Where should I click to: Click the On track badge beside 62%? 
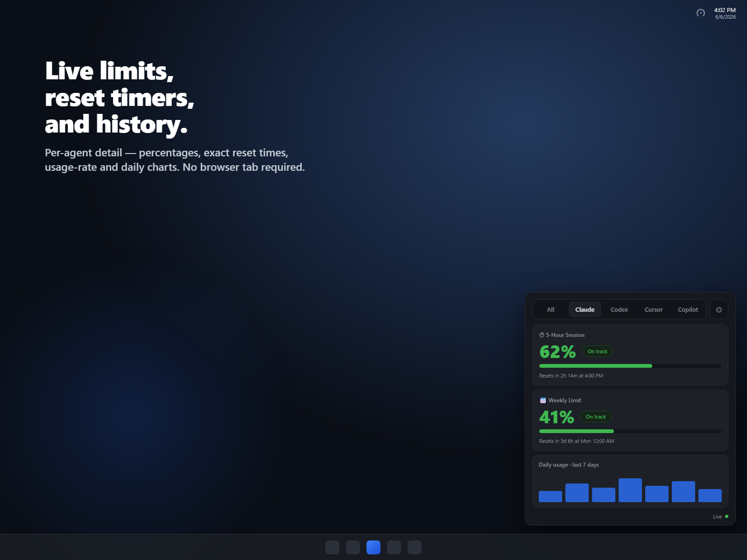click(x=598, y=351)
